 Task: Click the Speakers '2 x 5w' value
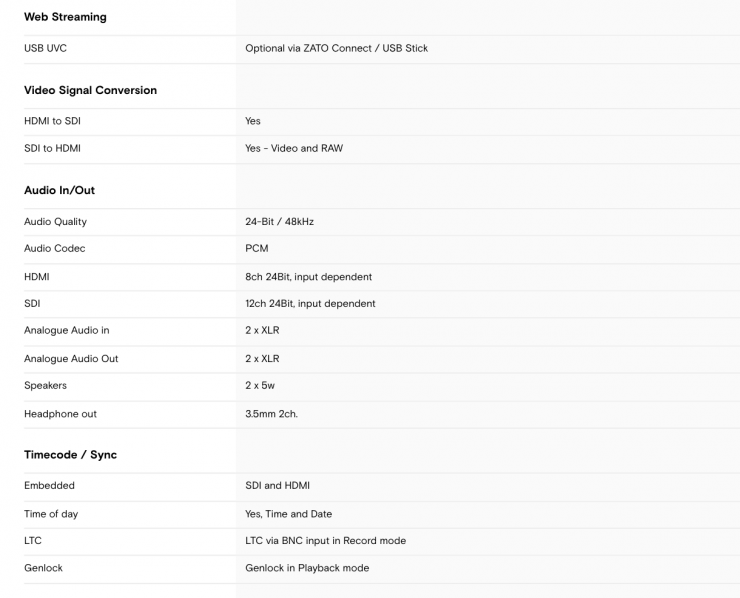click(260, 385)
